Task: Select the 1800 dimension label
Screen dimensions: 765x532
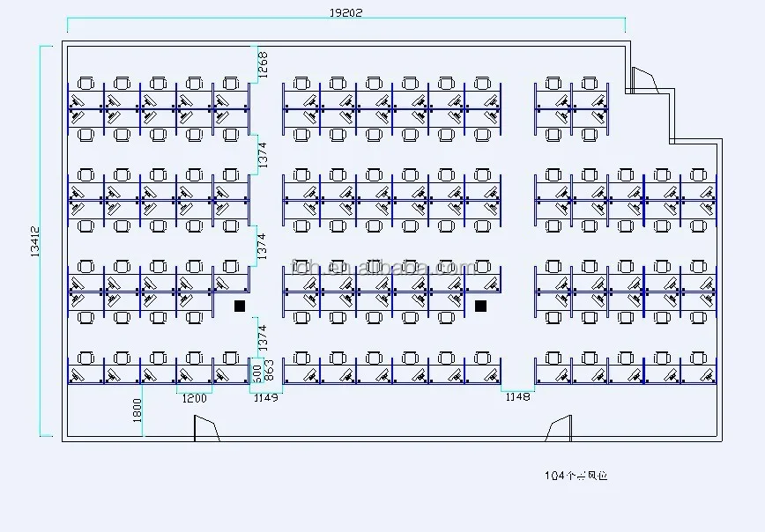Action: [137, 410]
